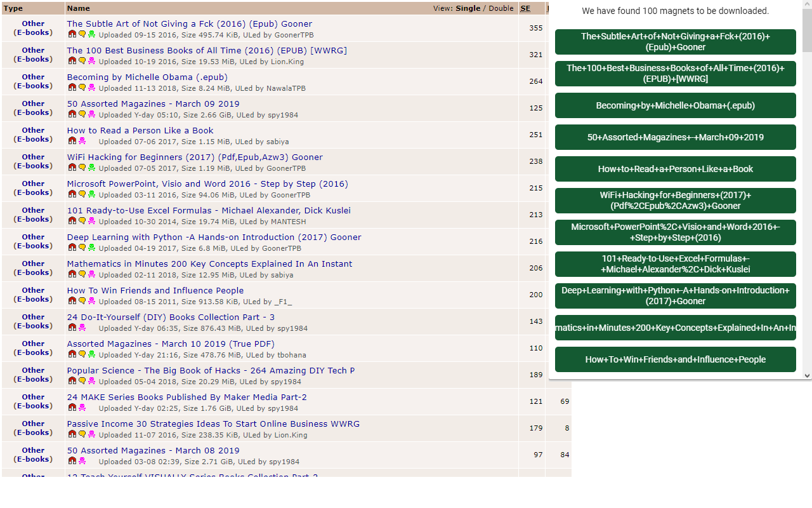Click comment icon on Passive Income 30 Strategies row
812x508 pixels.
click(82, 434)
